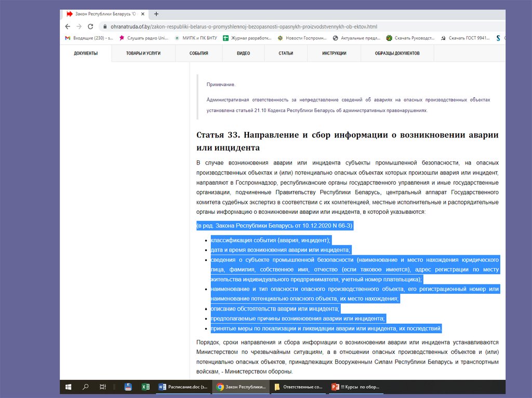
Task: Open the ВИДЕО menu item
Action: pyautogui.click(x=243, y=53)
